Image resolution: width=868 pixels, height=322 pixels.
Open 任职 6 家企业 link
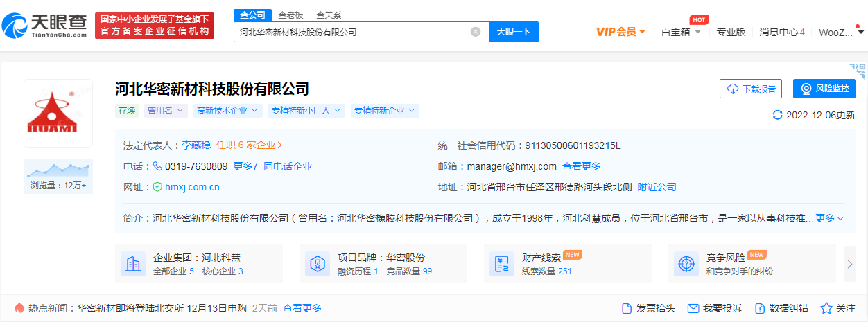click(x=249, y=145)
